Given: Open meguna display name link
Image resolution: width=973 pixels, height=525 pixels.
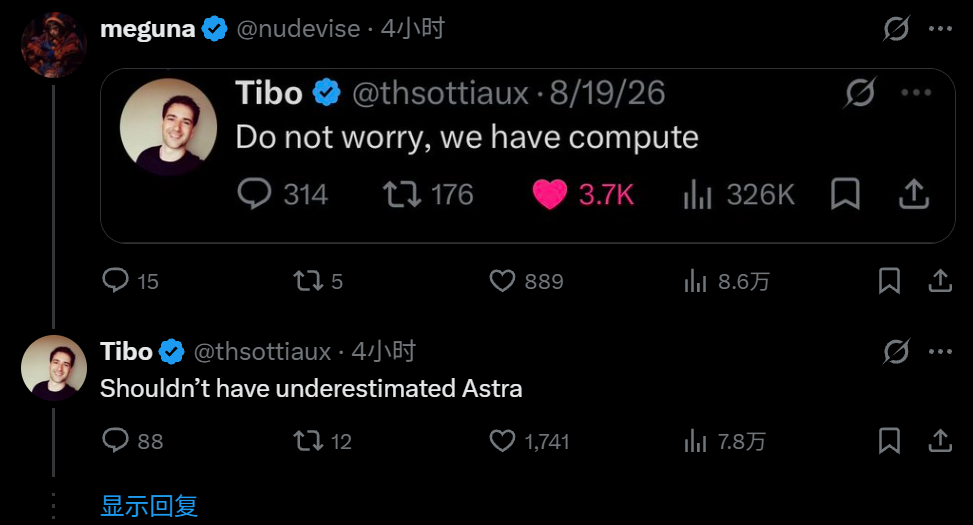Looking at the screenshot, I should click(148, 29).
